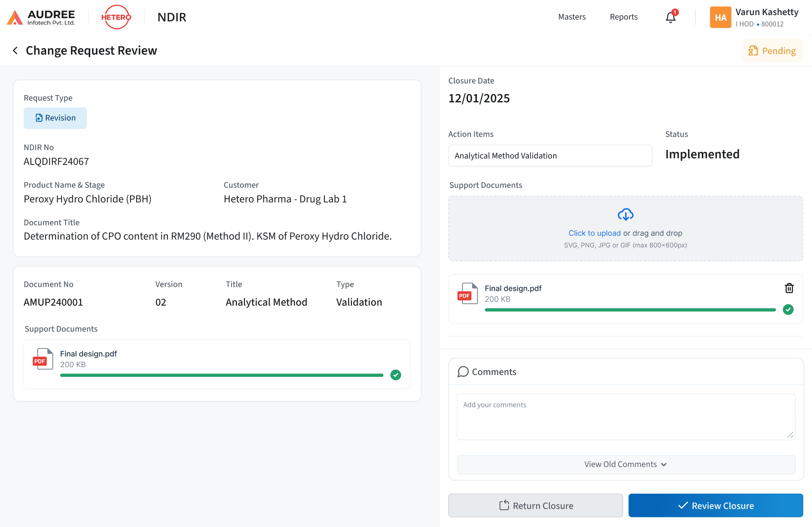Image resolution: width=812 pixels, height=527 pixels.
Task: Expand View Old Comments
Action: [x=625, y=464]
